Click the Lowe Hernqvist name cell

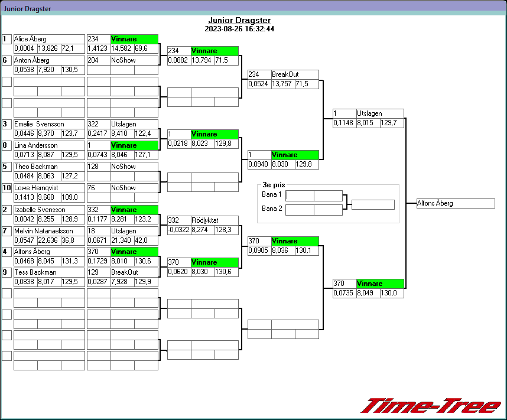49,188
